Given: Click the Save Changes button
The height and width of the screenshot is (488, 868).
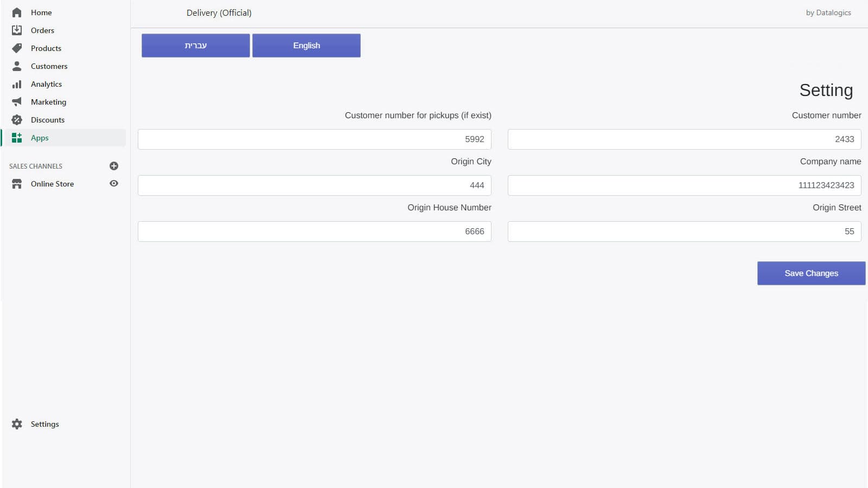Looking at the screenshot, I should pos(810,273).
